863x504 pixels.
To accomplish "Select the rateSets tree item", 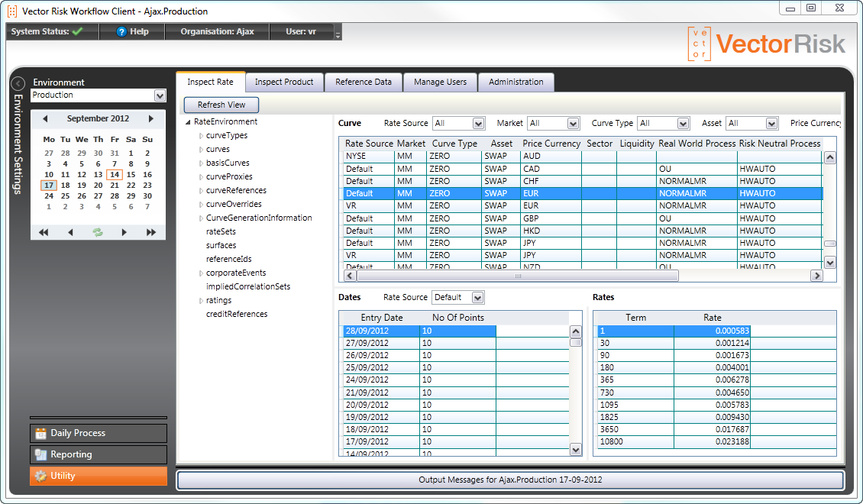I will point(221,231).
